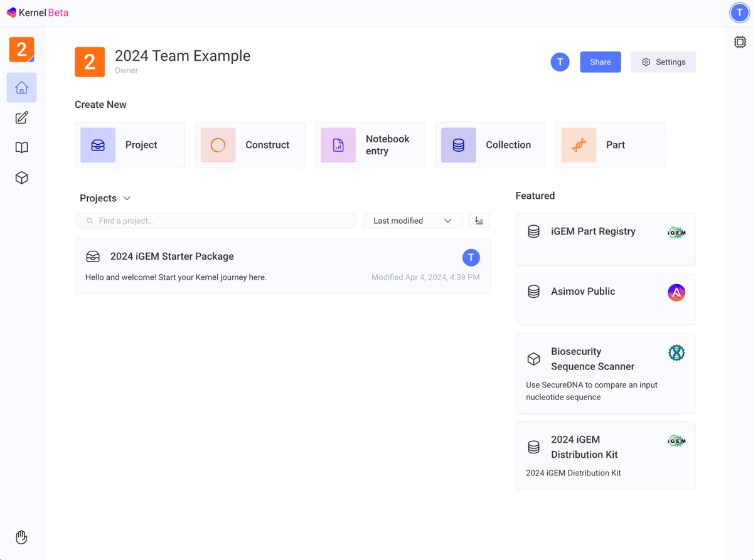Click the hand icon at the sidebar bottom
Screen dimensions: 753x560
(21, 537)
